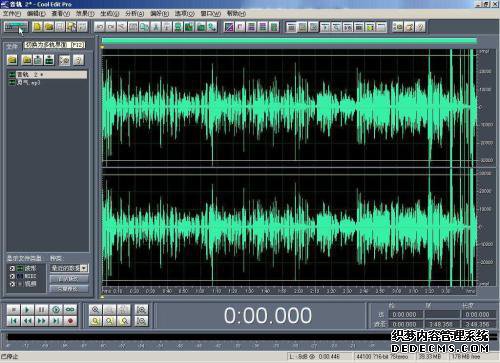Toggle the video file type checkbox

coord(12,284)
